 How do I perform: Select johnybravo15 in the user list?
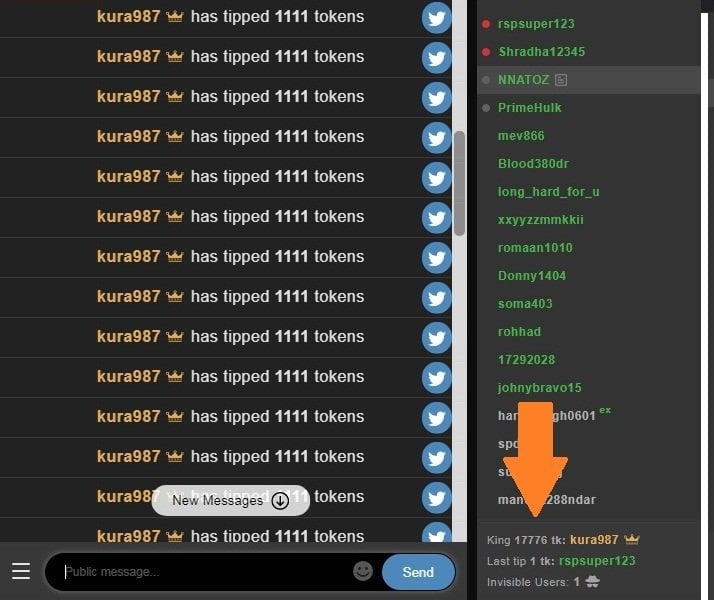[x=540, y=388]
